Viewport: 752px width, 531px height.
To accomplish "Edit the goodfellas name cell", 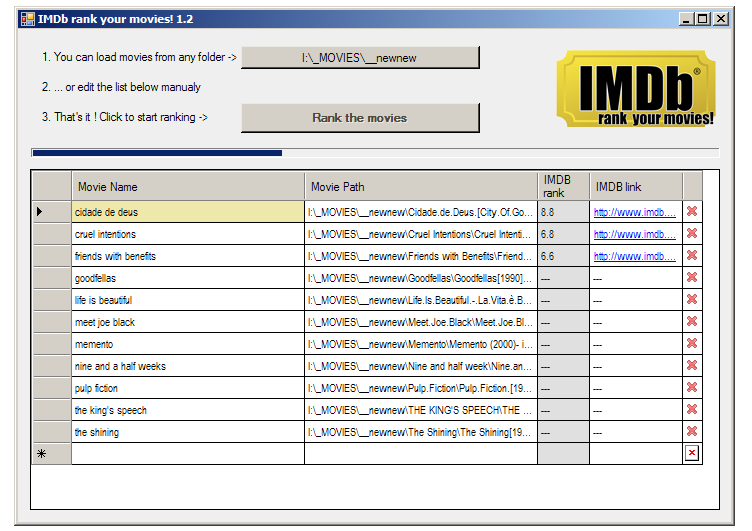I will 188,278.
